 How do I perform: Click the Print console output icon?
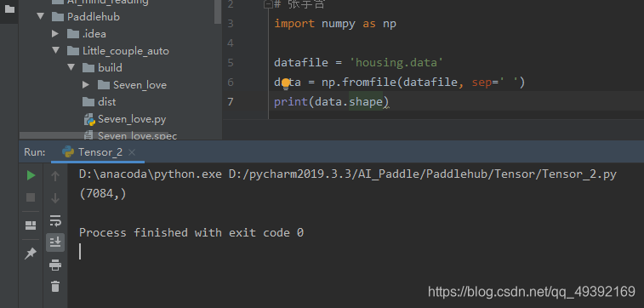[55, 265]
